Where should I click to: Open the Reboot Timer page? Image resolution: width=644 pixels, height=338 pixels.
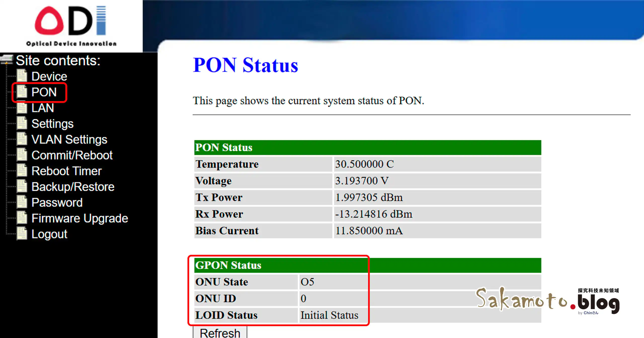[x=66, y=171]
